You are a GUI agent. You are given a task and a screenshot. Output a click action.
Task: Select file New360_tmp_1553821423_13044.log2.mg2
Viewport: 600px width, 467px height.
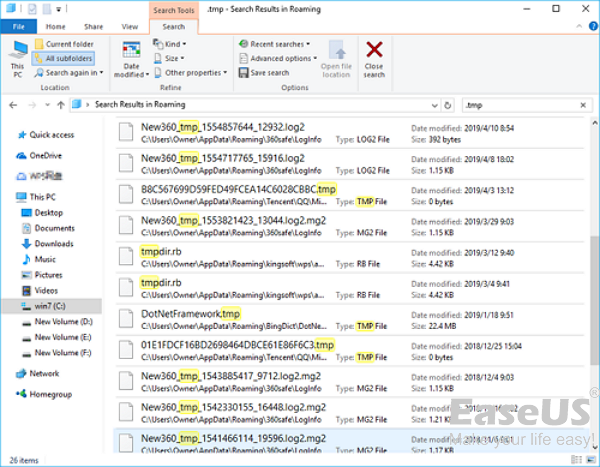click(350, 226)
